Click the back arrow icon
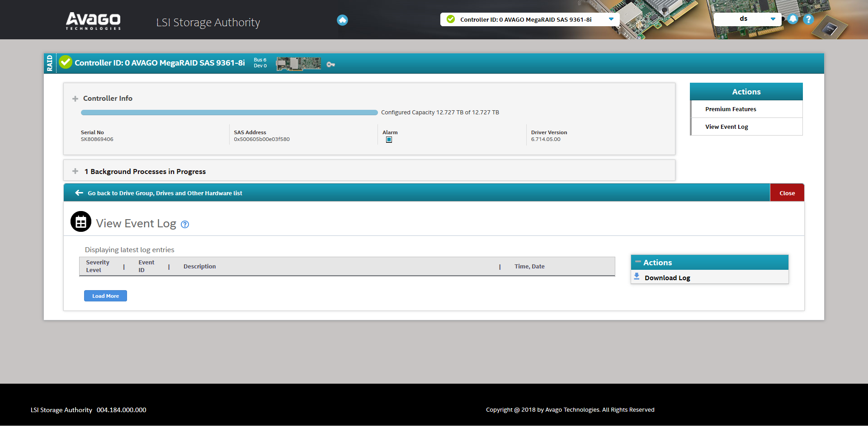 [x=79, y=193]
